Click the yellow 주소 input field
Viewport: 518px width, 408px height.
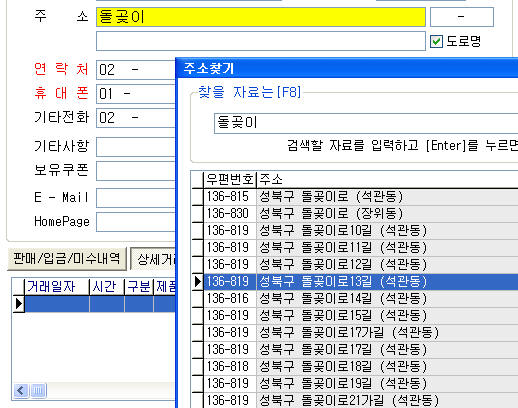click(x=261, y=17)
